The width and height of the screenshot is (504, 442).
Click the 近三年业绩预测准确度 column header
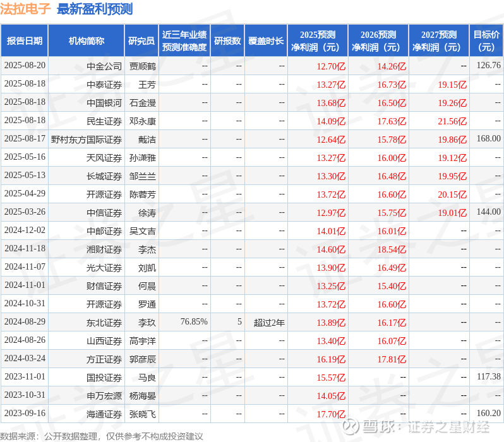pos(184,40)
